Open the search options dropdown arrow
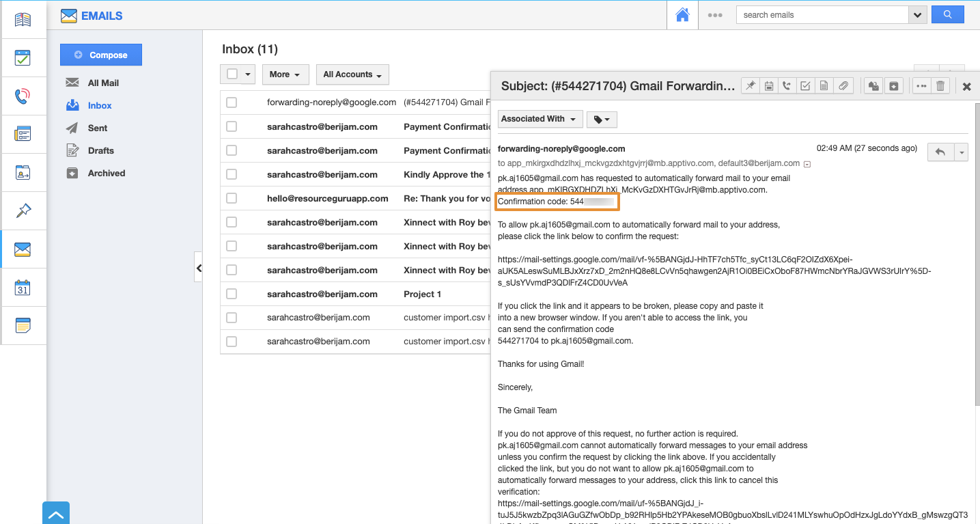 pos(917,14)
